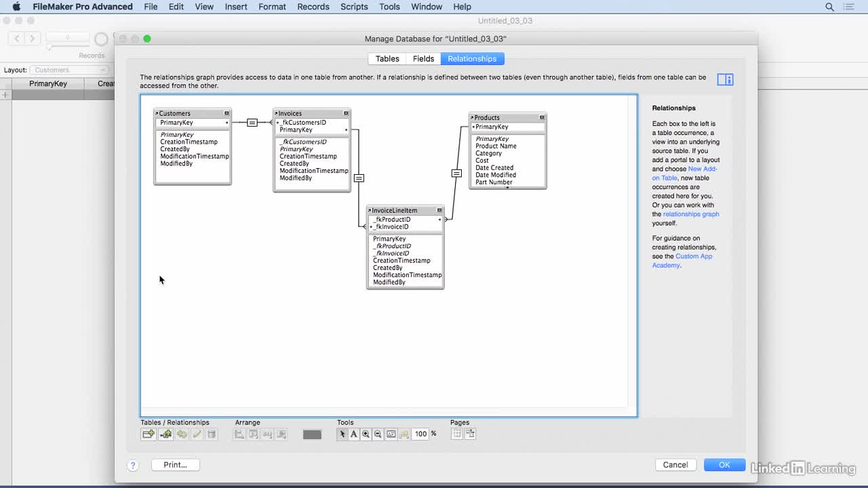Click the Products table info arrow
This screenshot has height=488, width=868.
472,117
